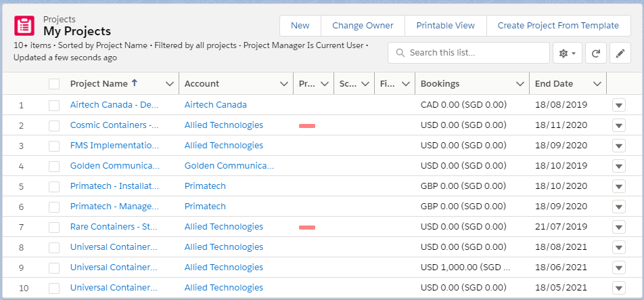This screenshot has height=300, width=644.
Task: Open row actions arrow for Airtech Canada project
Action: [619, 105]
